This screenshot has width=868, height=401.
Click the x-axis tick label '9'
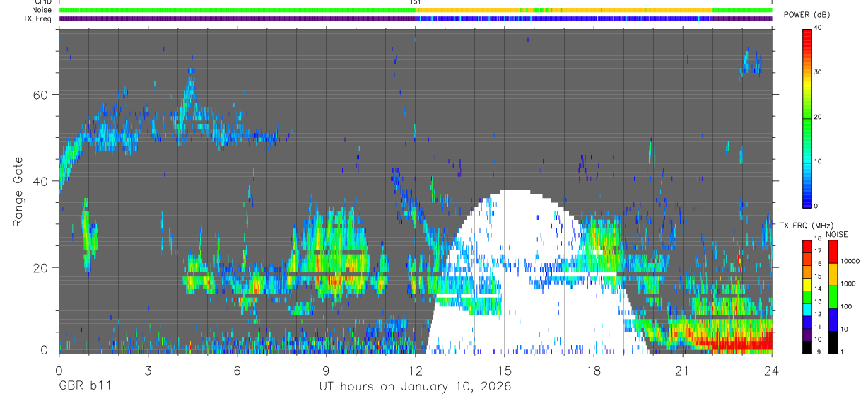pyautogui.click(x=326, y=371)
